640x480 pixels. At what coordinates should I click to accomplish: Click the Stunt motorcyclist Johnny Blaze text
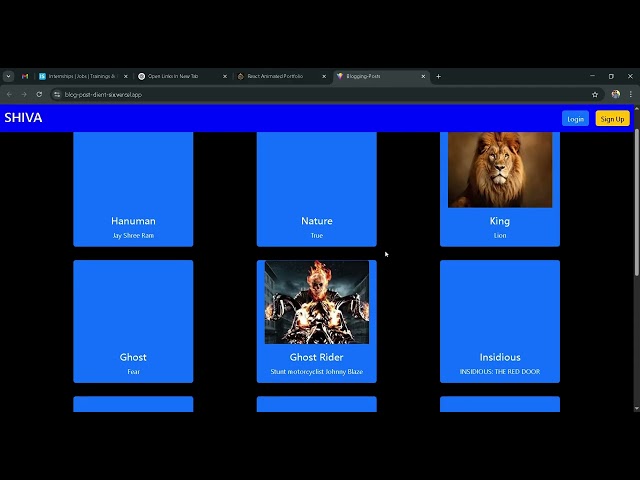317,372
